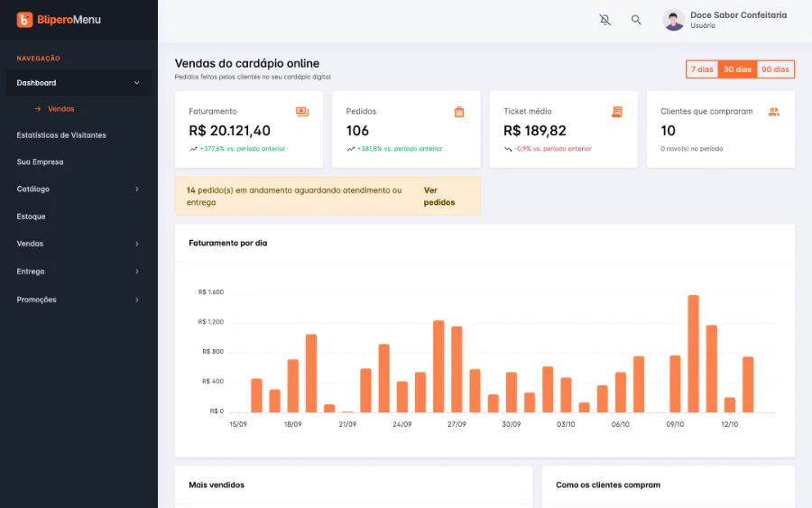Click the Mais vendidos panel heading
812x508 pixels.
pyautogui.click(x=217, y=485)
